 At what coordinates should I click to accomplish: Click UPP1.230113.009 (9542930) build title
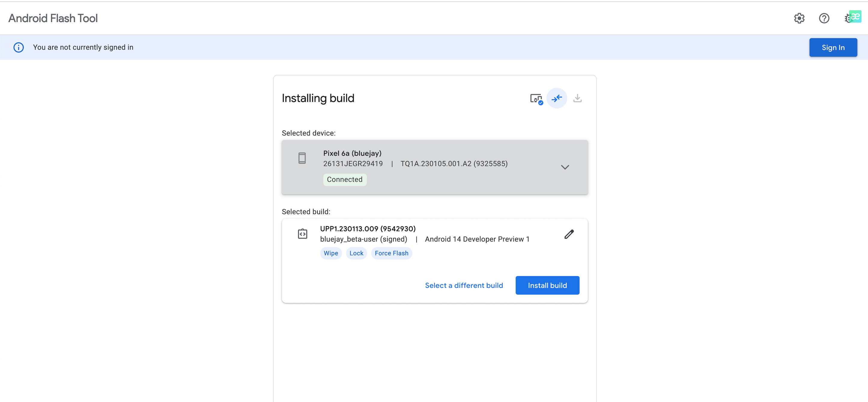pos(368,229)
